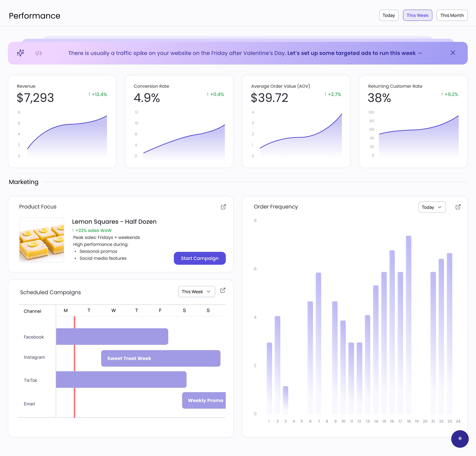Click the AI sparkle icon in banner
The width and height of the screenshot is (476, 456).
(x=21, y=53)
